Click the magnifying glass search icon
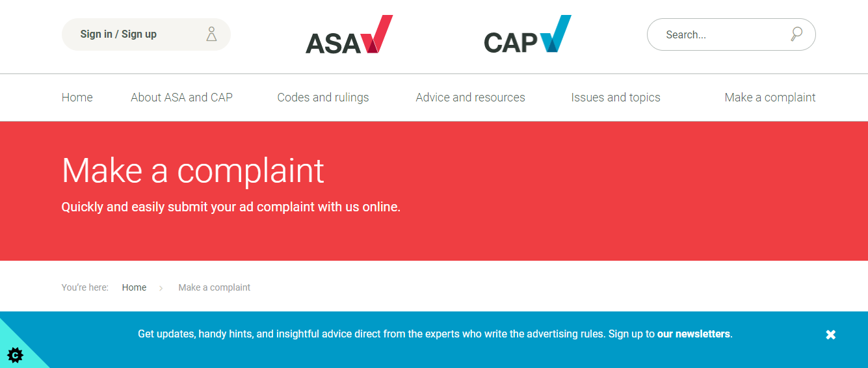 (x=796, y=34)
